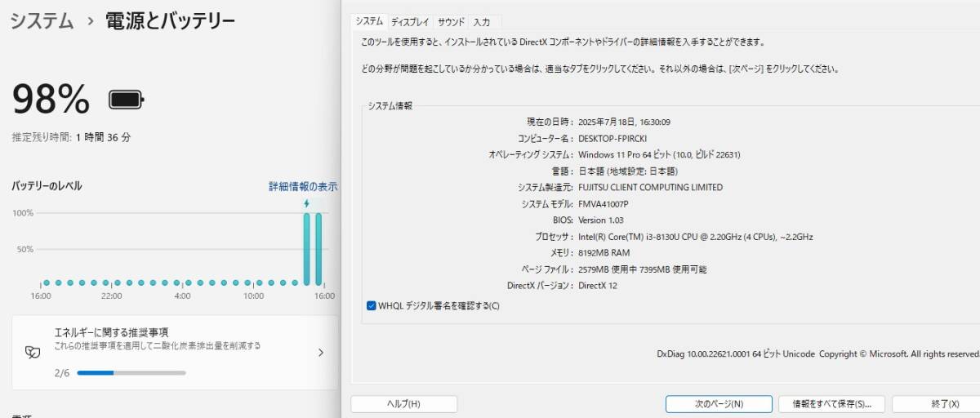Image resolution: width=980 pixels, height=418 pixels.
Task: Expand エネルギーに関する推奨事項 chevron
Action: pyautogui.click(x=321, y=353)
